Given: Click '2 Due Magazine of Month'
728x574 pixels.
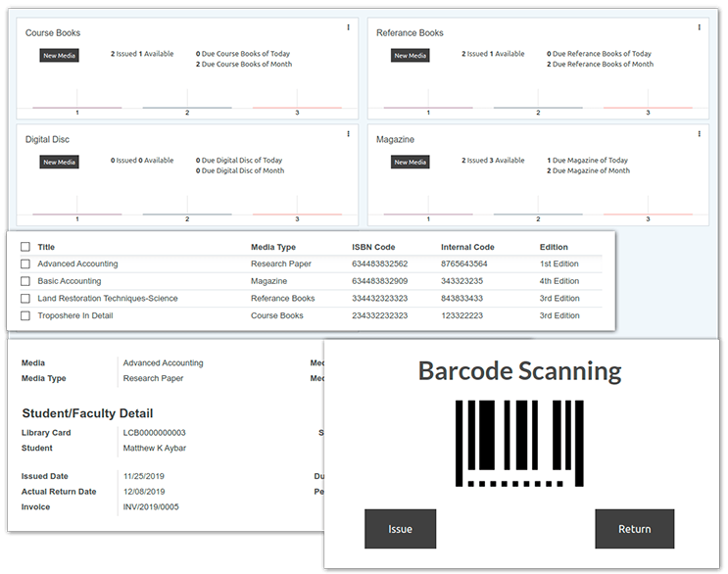Looking at the screenshot, I should [588, 170].
